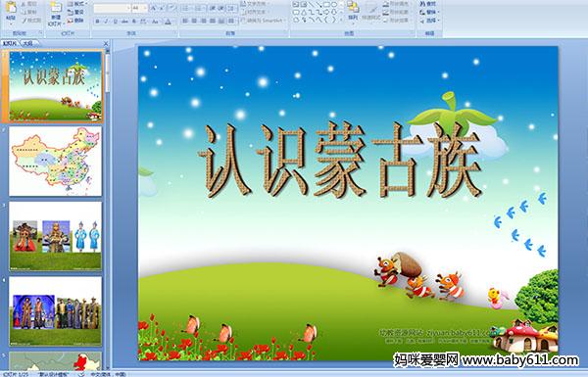Viewport: 588px width, 377px height.
Task: Switch to the Slides tab in side pane
Action: 10,43
